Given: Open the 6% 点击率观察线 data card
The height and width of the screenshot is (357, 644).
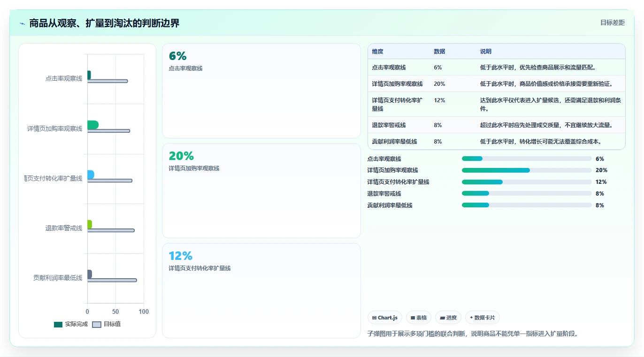Looking at the screenshot, I should (261, 91).
